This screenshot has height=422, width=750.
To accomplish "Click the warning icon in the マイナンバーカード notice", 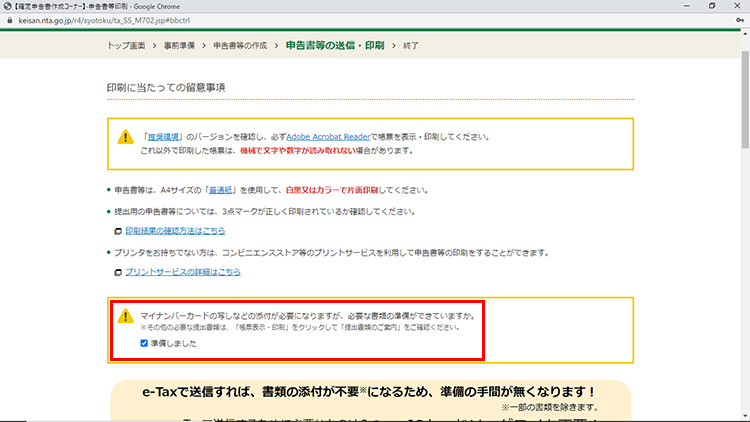I will click(x=125, y=316).
